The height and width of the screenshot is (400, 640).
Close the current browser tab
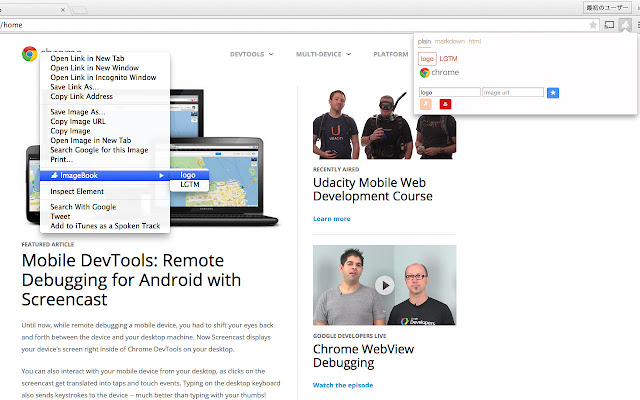click(x=63, y=10)
